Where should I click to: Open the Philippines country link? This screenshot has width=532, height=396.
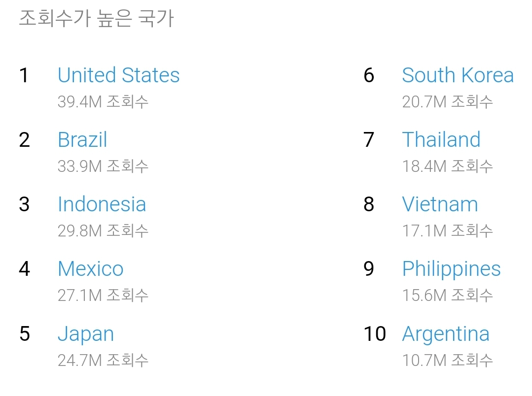point(451,269)
